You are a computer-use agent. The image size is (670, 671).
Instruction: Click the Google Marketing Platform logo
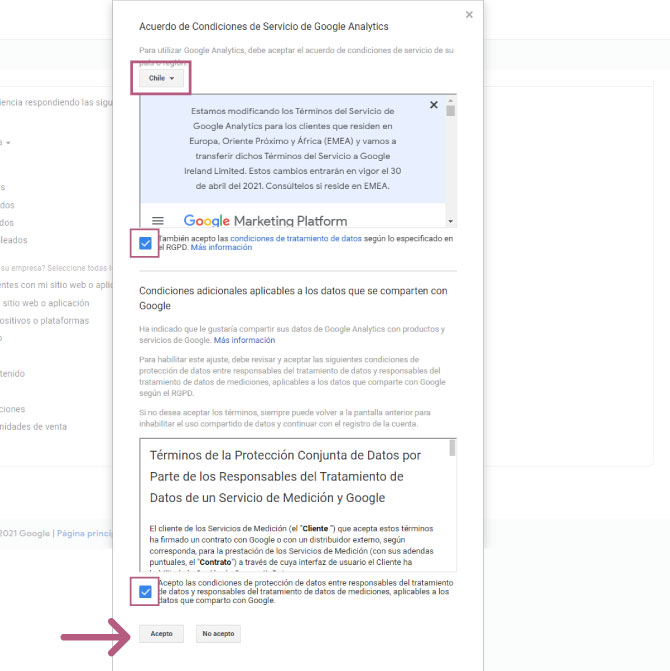[265, 221]
